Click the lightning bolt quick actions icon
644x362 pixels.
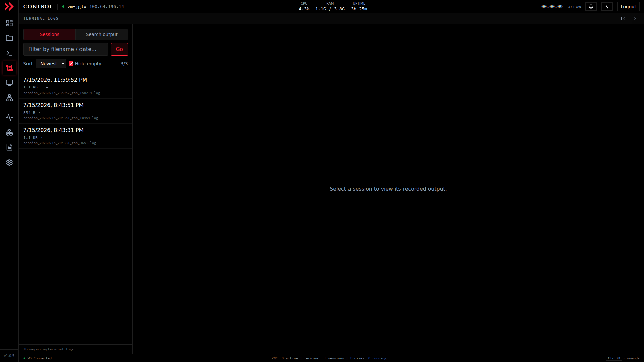point(607,7)
